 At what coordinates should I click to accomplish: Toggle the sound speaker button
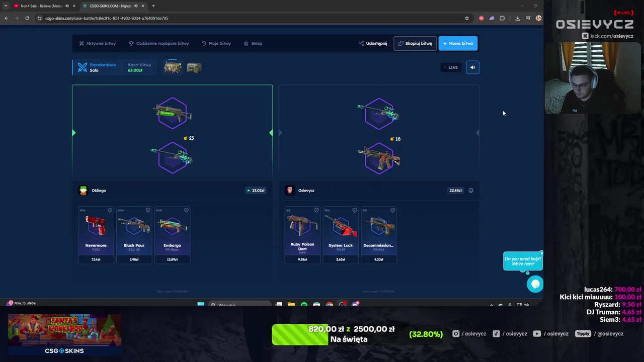tap(472, 67)
